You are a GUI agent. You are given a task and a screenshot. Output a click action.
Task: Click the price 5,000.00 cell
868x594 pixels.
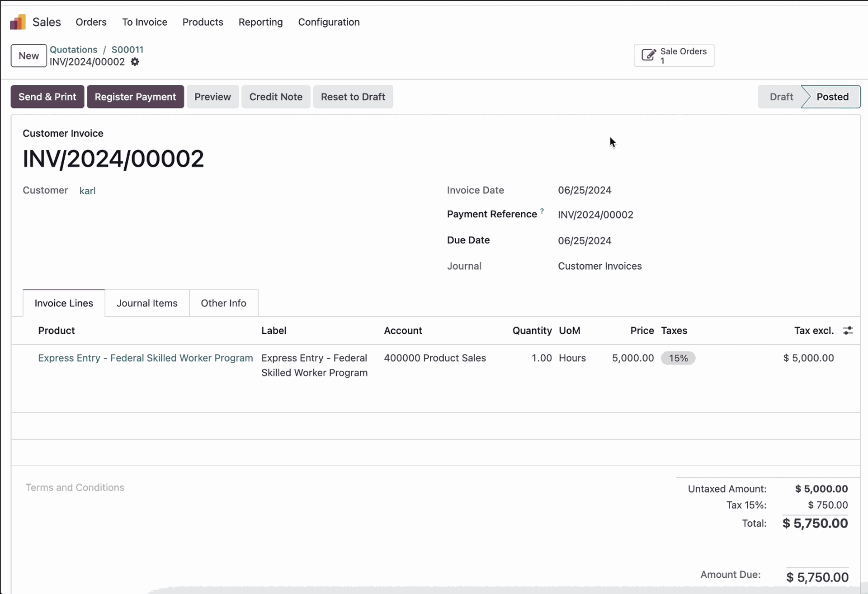click(633, 358)
